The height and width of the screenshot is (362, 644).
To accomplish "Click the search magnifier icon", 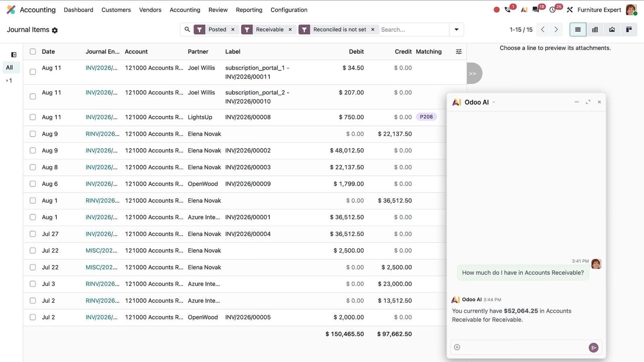I will [x=187, y=29].
